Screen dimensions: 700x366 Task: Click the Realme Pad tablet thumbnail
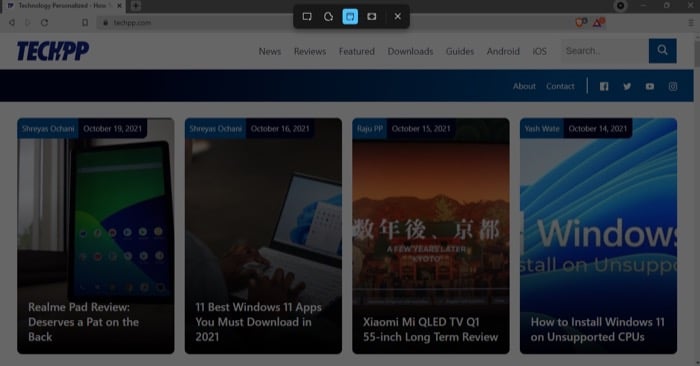(96, 219)
